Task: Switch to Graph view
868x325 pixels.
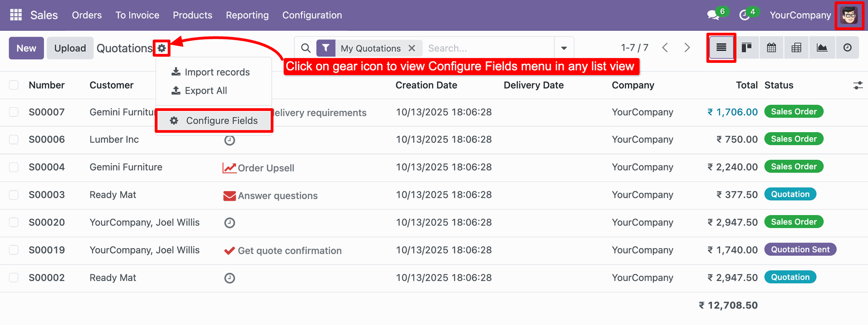Action: point(822,48)
